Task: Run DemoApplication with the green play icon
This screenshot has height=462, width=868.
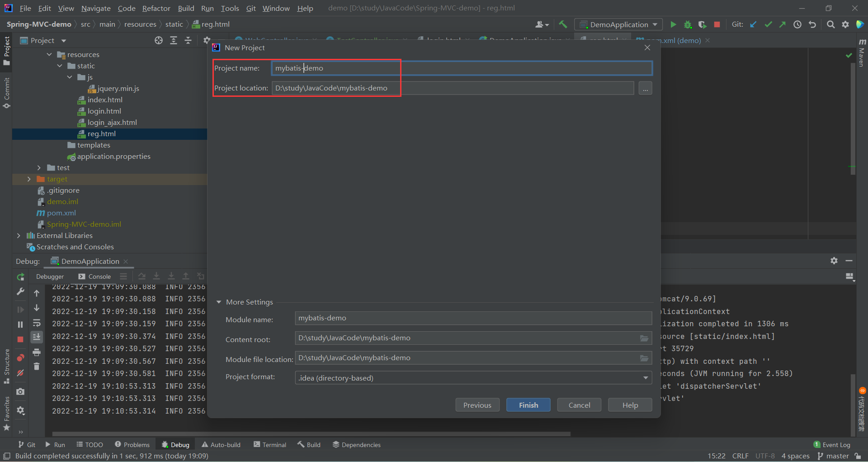Action: point(673,24)
